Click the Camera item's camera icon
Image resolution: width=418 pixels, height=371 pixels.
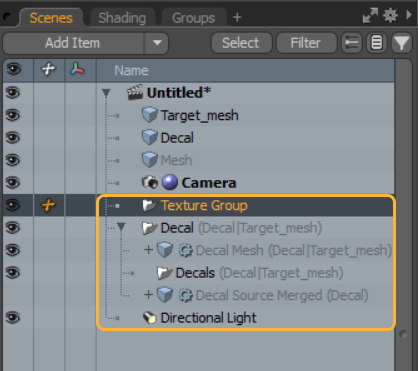(150, 183)
